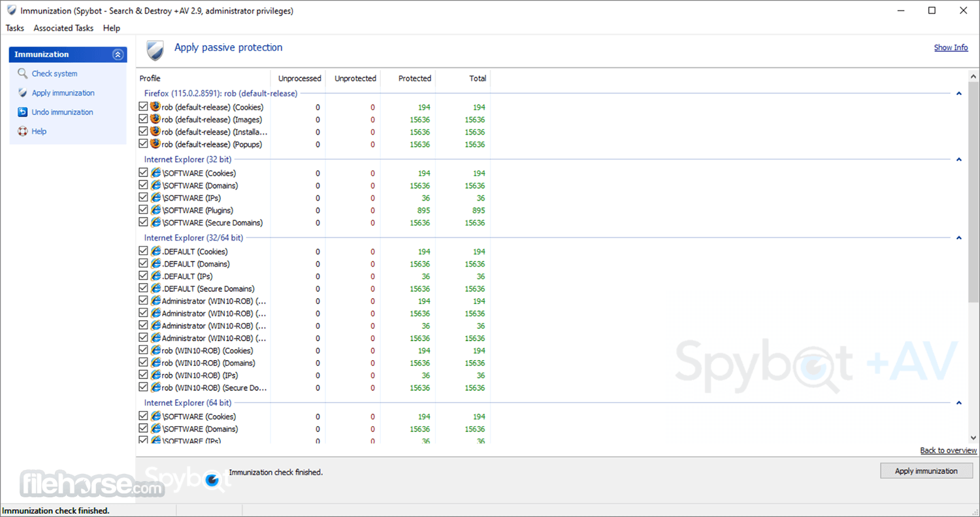980x517 pixels.
Task: Click IE icon for rob (WIN10-ROB) (Domains)
Action: tap(155, 363)
